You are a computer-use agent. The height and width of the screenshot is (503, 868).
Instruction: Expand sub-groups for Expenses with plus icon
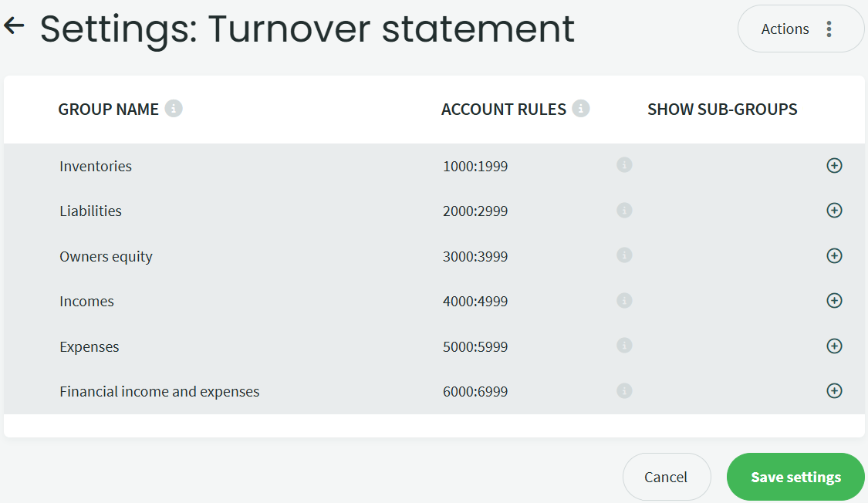[x=834, y=346]
